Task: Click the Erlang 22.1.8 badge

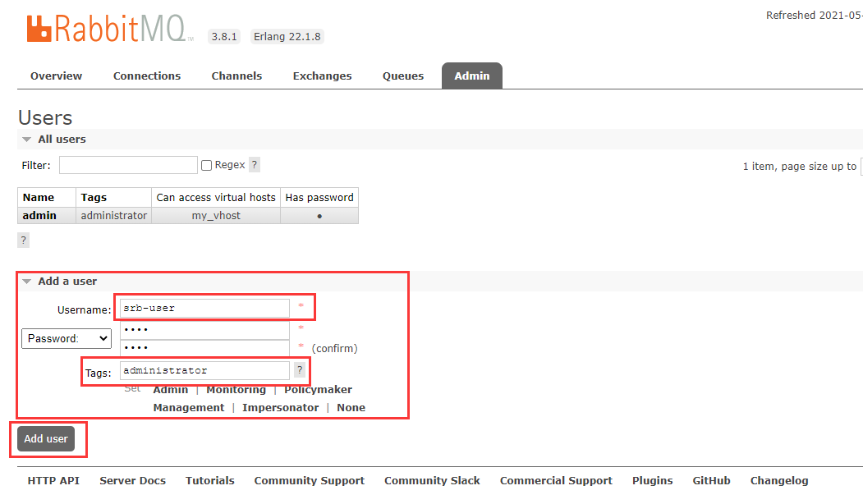Action: [287, 36]
